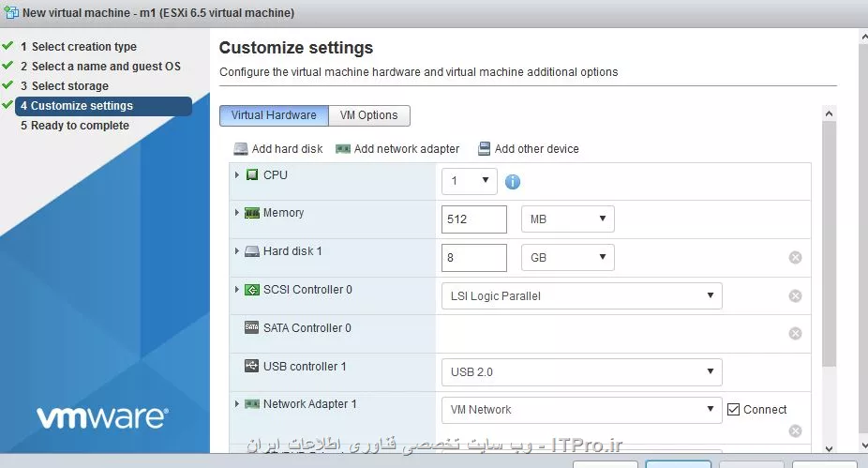Viewport: 868px width, 468px height.
Task: Click the Customize settings heading
Action: tap(296, 48)
